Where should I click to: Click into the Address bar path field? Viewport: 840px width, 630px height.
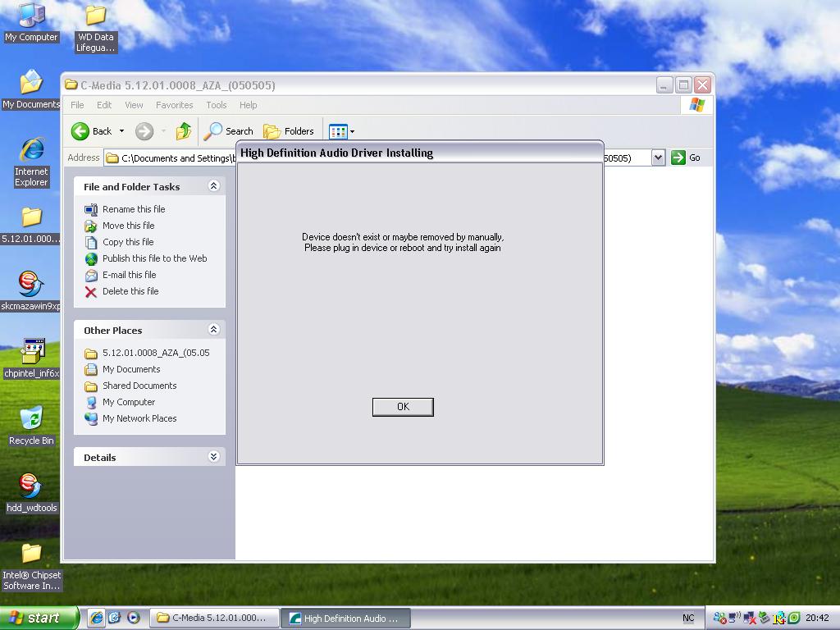[171, 158]
